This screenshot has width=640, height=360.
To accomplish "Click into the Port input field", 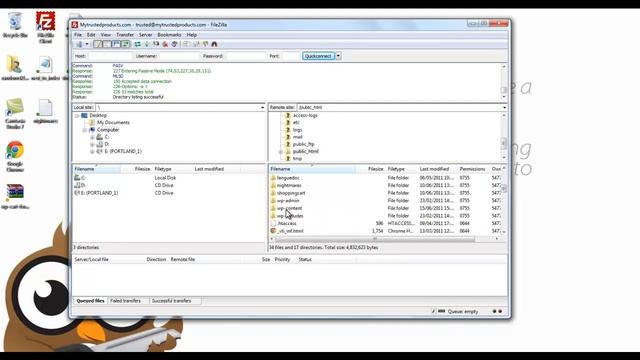I will [291, 56].
